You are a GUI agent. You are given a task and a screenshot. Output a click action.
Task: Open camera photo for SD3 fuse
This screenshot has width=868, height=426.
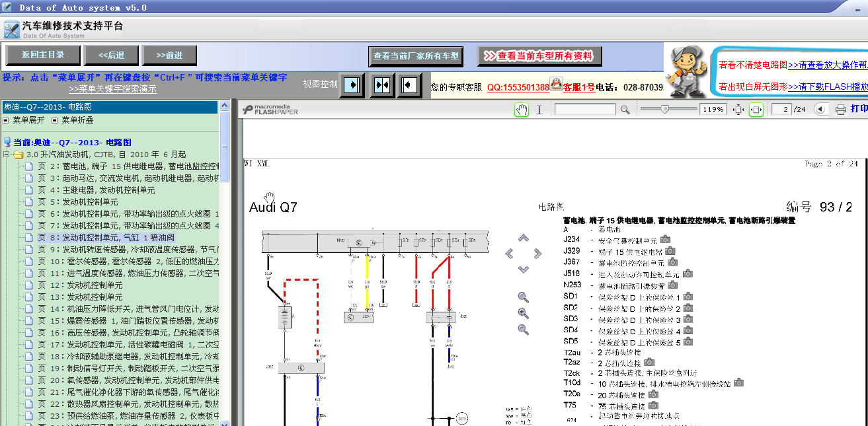pyautogui.click(x=688, y=319)
